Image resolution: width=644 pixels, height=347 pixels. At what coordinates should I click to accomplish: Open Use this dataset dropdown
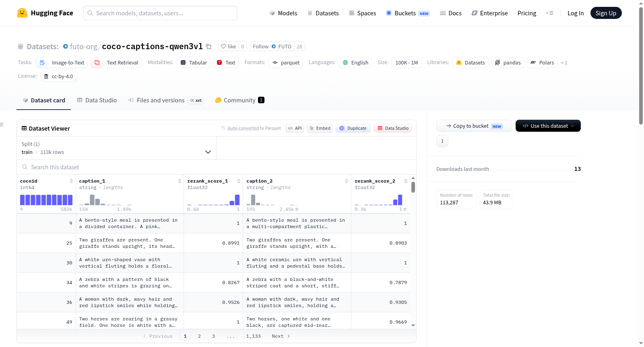pyautogui.click(x=548, y=126)
